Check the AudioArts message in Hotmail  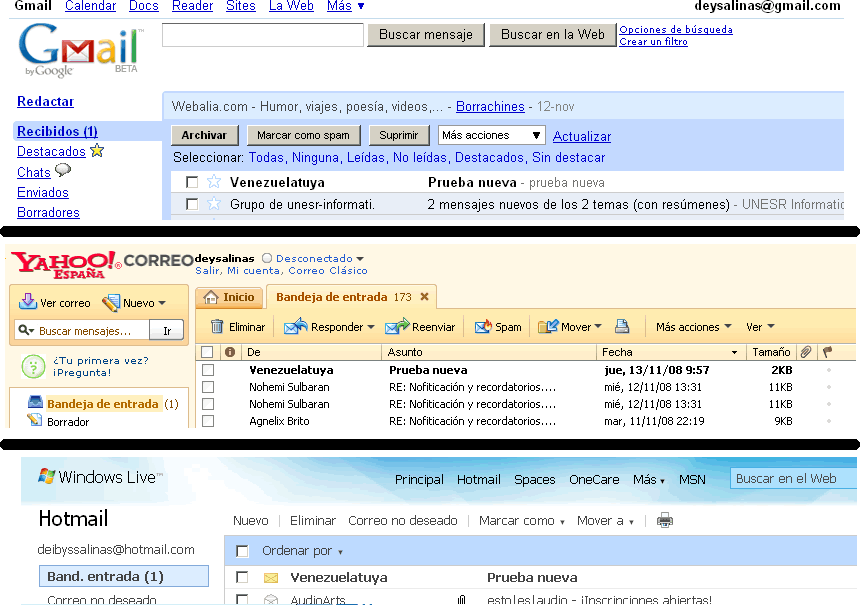[242, 599]
